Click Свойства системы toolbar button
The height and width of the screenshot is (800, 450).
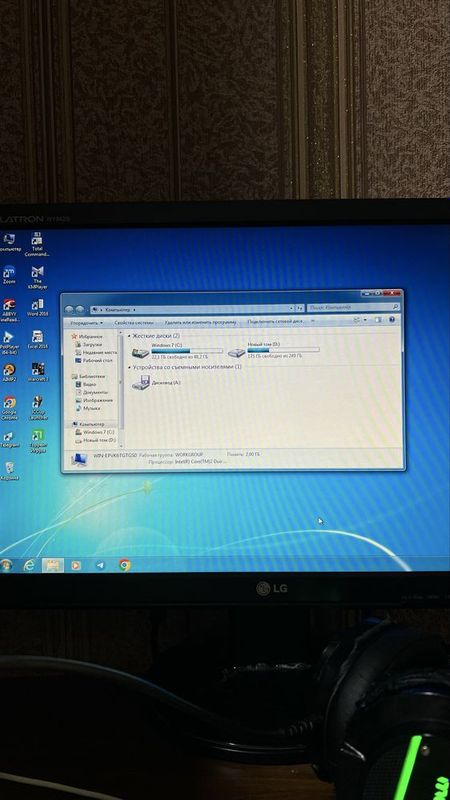(133, 322)
